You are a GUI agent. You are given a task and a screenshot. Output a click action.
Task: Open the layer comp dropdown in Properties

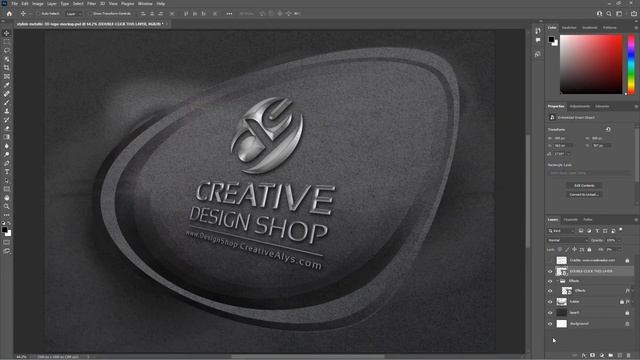click(x=589, y=173)
